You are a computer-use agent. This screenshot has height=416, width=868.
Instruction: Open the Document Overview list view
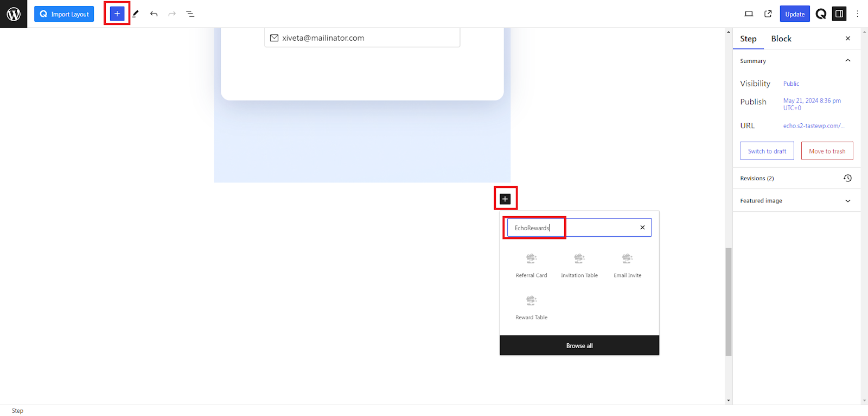pyautogui.click(x=190, y=14)
